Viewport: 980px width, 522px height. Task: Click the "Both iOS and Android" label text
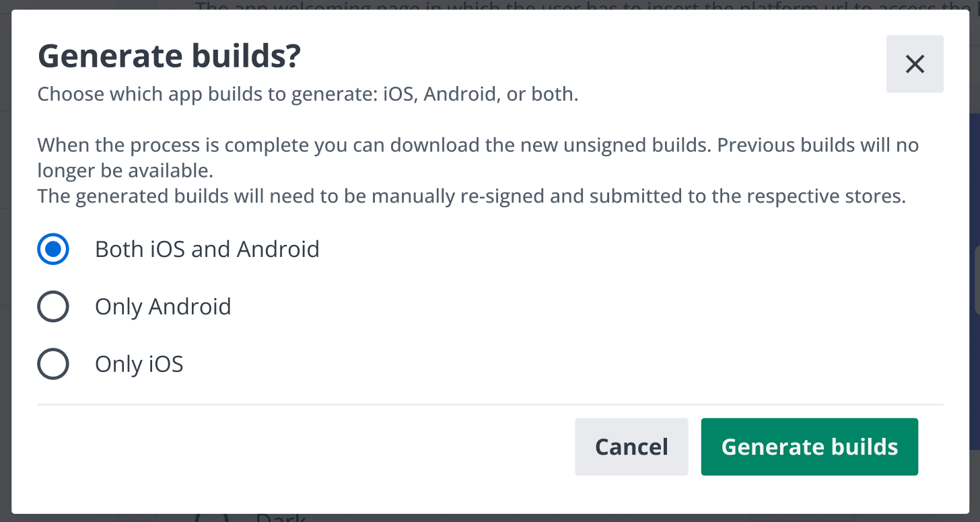coord(207,250)
